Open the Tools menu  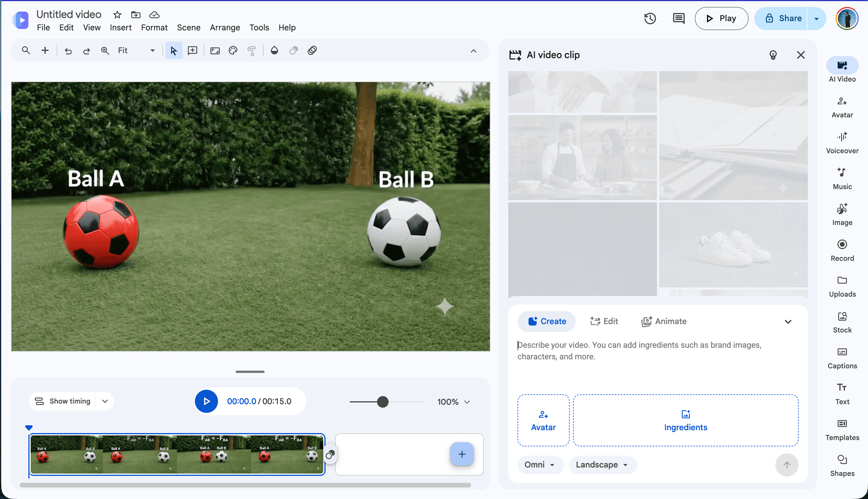(x=259, y=27)
